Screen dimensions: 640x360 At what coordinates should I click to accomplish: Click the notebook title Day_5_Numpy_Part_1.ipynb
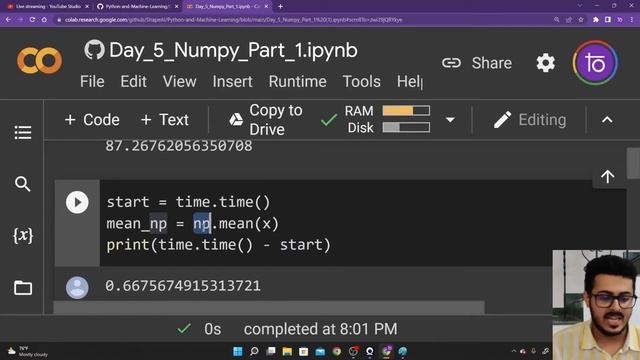click(233, 51)
